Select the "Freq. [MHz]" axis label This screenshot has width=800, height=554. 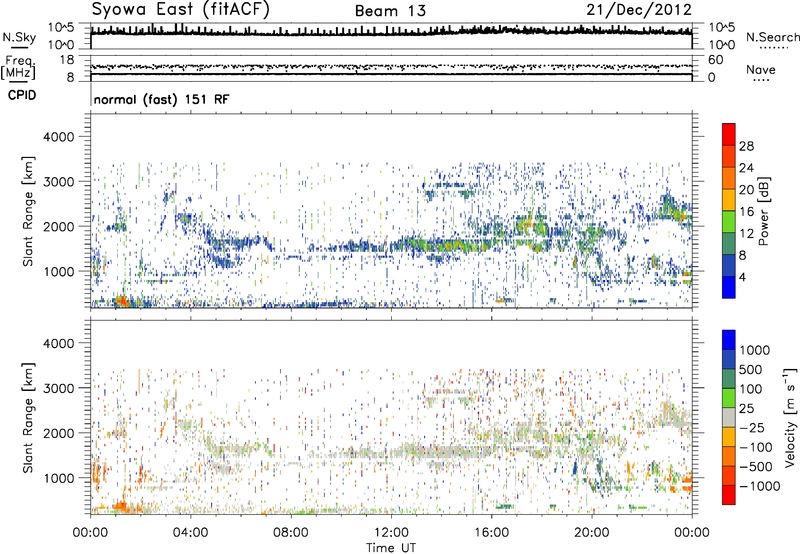pyautogui.click(x=18, y=68)
